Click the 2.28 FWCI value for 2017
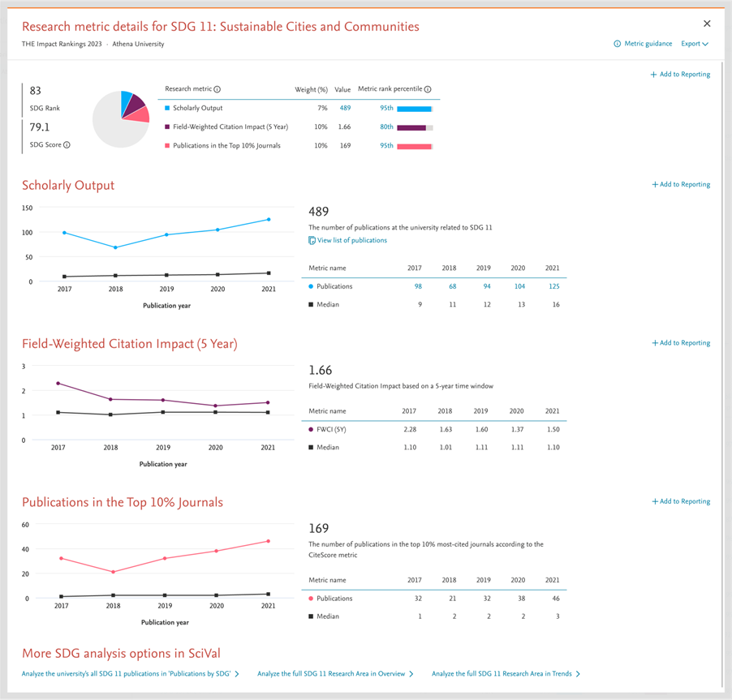This screenshot has width=732, height=700. click(410, 429)
